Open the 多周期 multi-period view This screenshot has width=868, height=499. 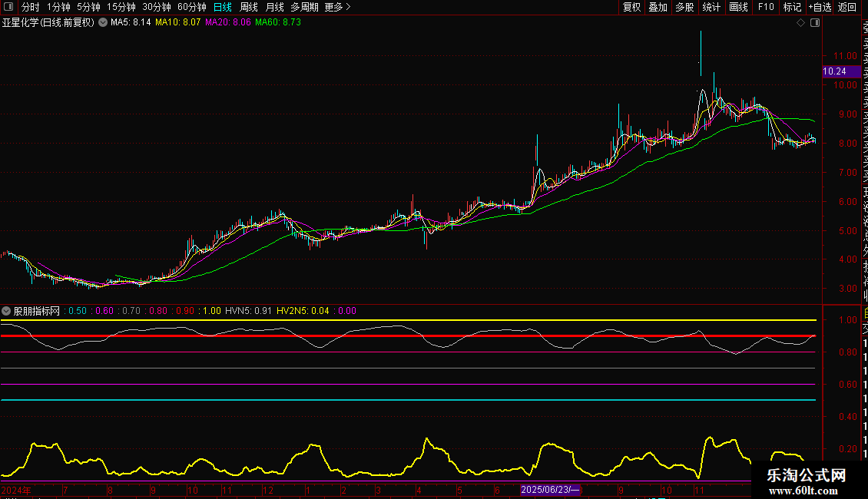[x=304, y=7]
